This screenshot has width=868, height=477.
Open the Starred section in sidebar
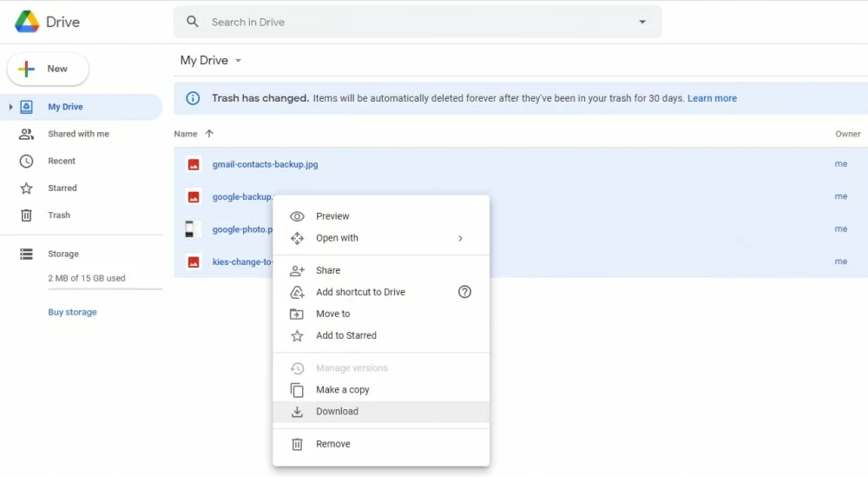coord(62,188)
